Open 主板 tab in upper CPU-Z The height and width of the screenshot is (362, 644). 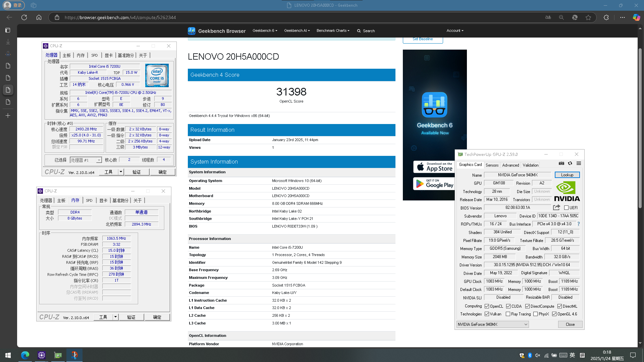click(x=67, y=55)
